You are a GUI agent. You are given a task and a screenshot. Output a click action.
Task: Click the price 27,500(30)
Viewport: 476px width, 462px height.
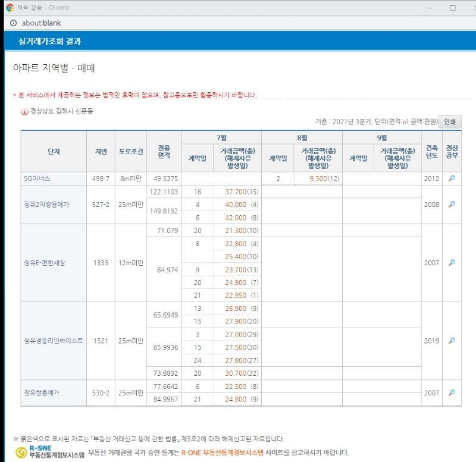coord(242,347)
